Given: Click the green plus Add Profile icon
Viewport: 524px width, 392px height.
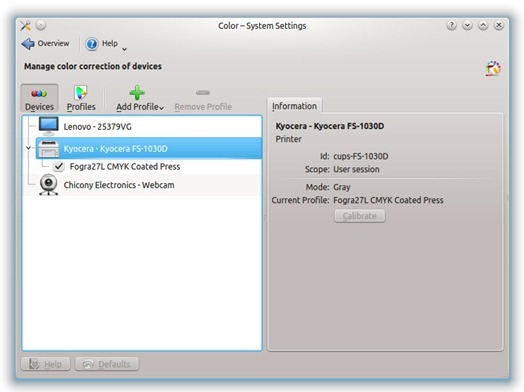Looking at the screenshot, I should [x=137, y=93].
